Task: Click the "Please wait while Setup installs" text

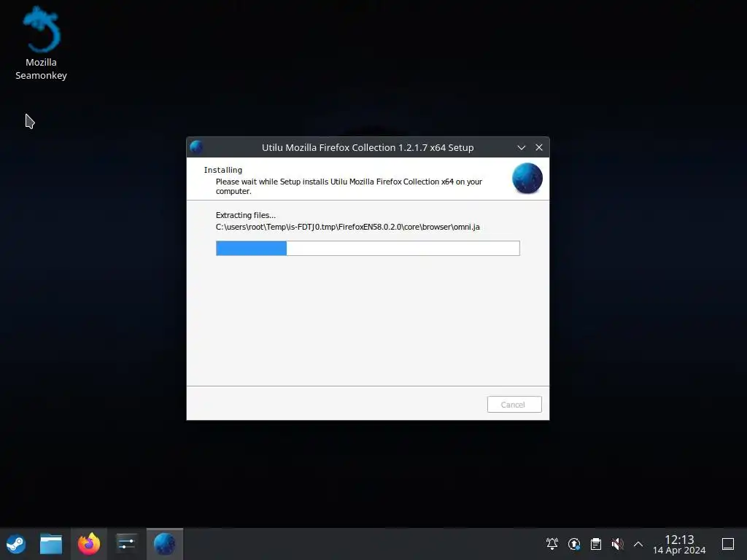Action: (x=349, y=186)
